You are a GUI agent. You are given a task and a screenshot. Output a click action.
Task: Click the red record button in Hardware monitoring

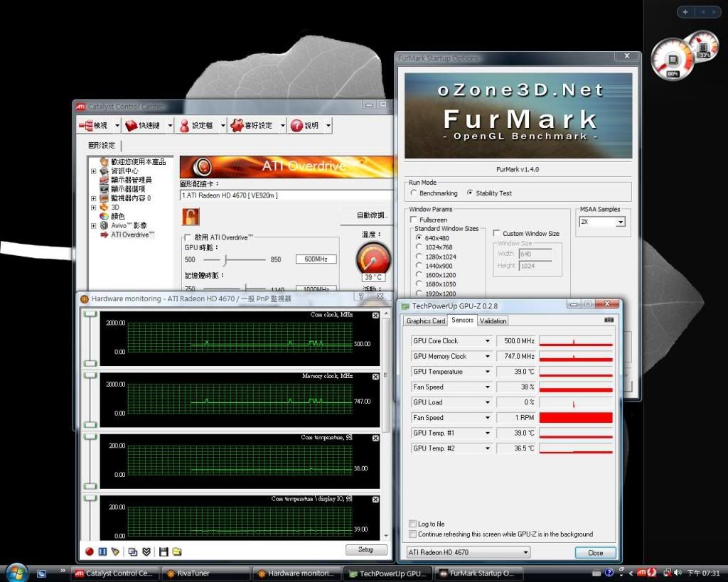point(90,551)
